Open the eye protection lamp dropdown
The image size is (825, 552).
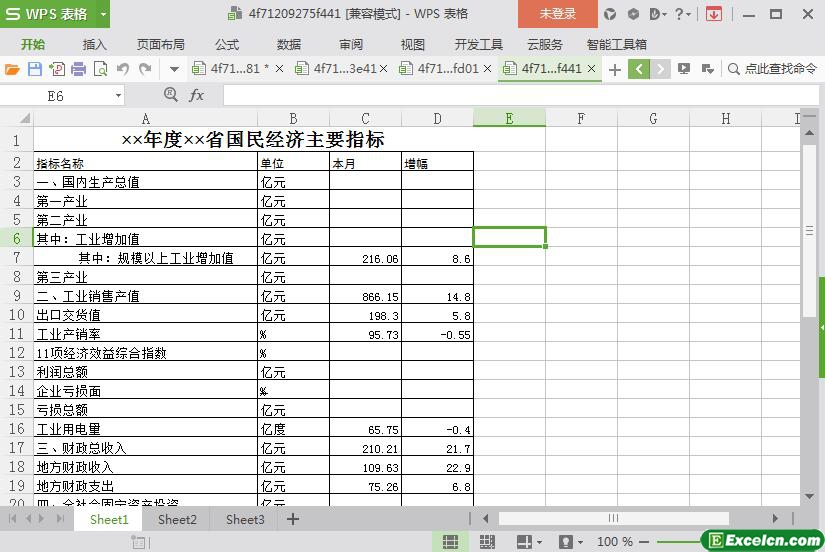click(x=570, y=541)
